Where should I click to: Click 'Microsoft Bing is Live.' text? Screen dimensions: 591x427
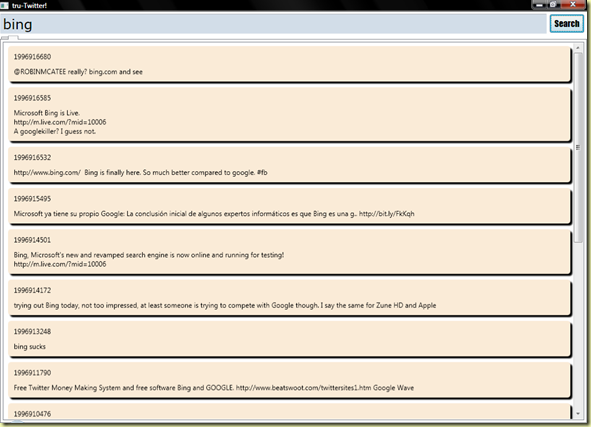coord(47,113)
